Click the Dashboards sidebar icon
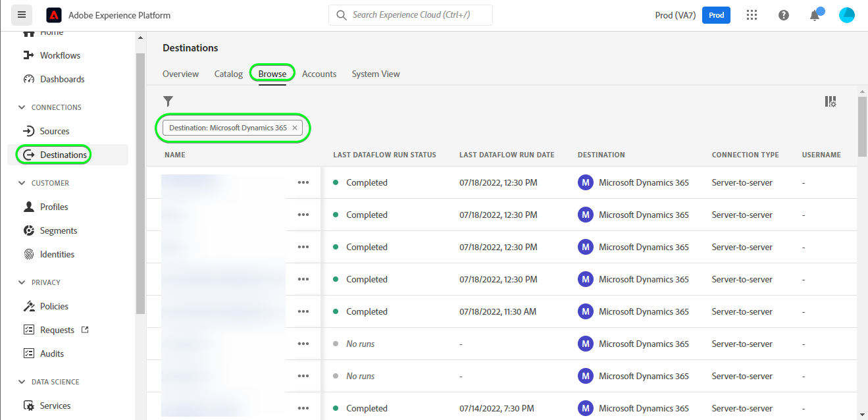 [x=28, y=79]
